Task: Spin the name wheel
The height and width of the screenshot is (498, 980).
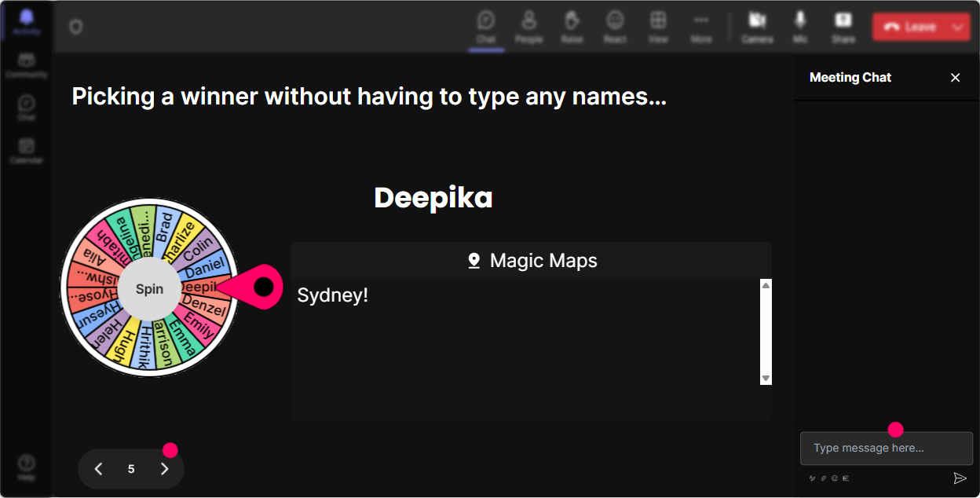Action: coord(149,288)
